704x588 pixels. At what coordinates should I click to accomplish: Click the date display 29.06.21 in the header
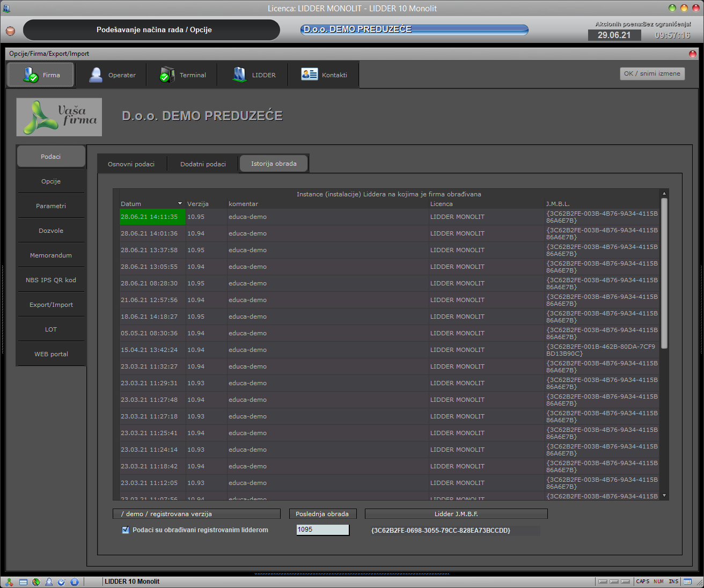614,35
